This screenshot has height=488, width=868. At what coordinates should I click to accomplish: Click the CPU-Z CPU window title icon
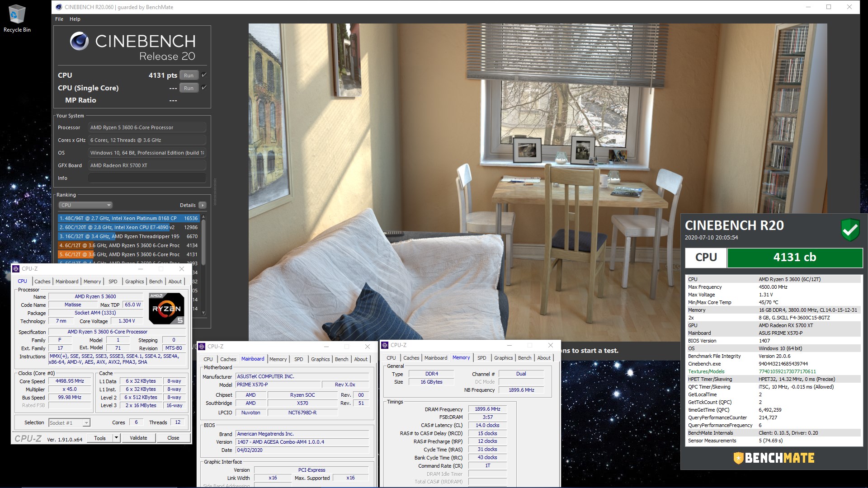[x=16, y=269]
